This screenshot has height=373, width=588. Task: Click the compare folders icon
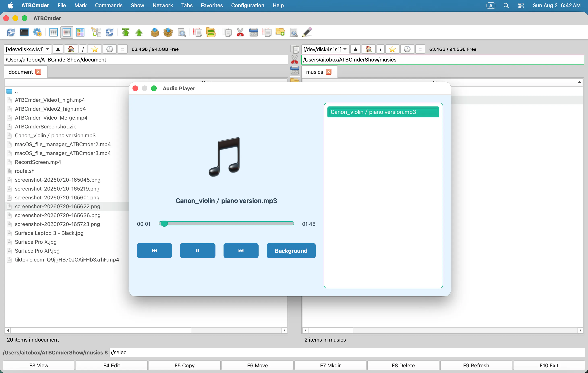click(x=211, y=32)
